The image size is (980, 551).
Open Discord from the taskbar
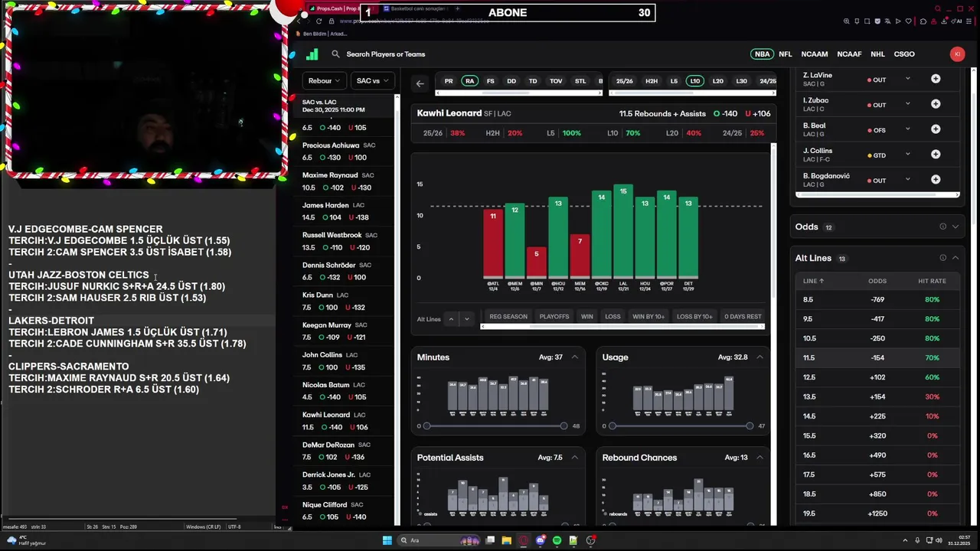[x=540, y=540]
